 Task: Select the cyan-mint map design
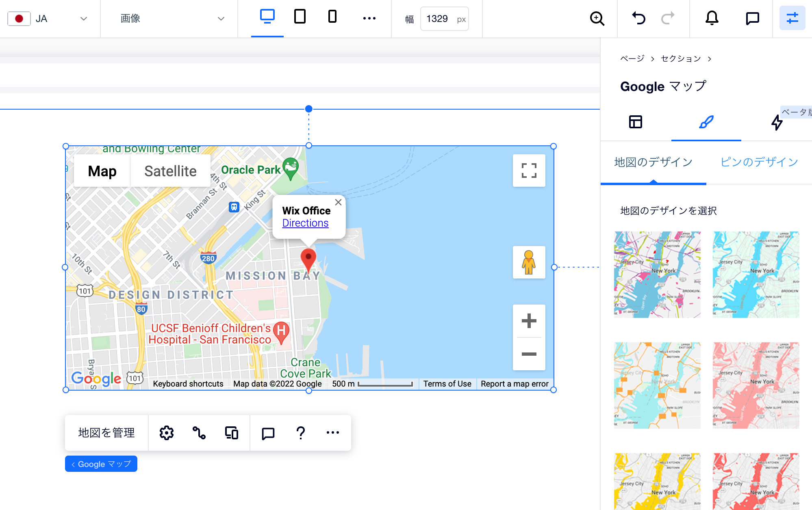tap(756, 274)
